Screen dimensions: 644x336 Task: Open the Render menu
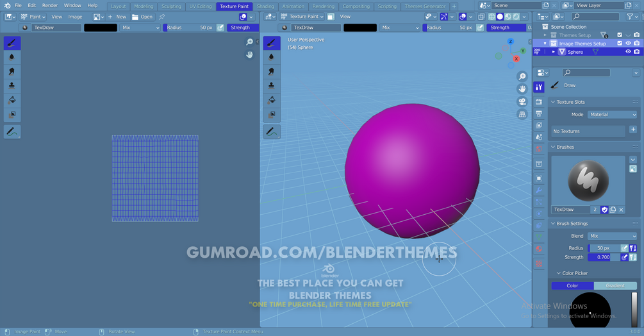tap(50, 5)
